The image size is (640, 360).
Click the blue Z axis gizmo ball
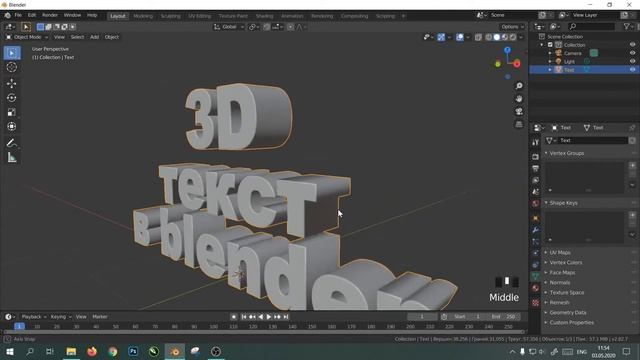tap(507, 50)
